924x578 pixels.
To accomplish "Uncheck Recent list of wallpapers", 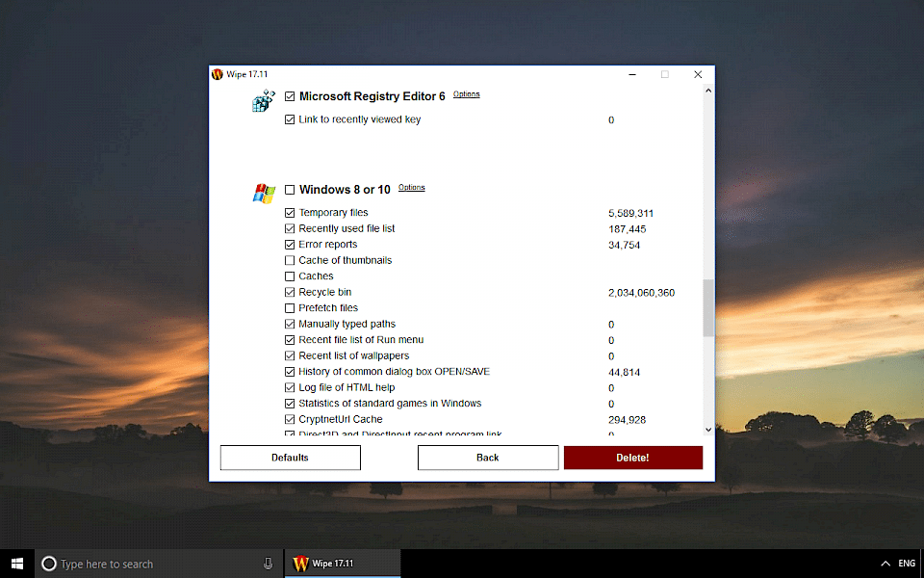I will 290,356.
